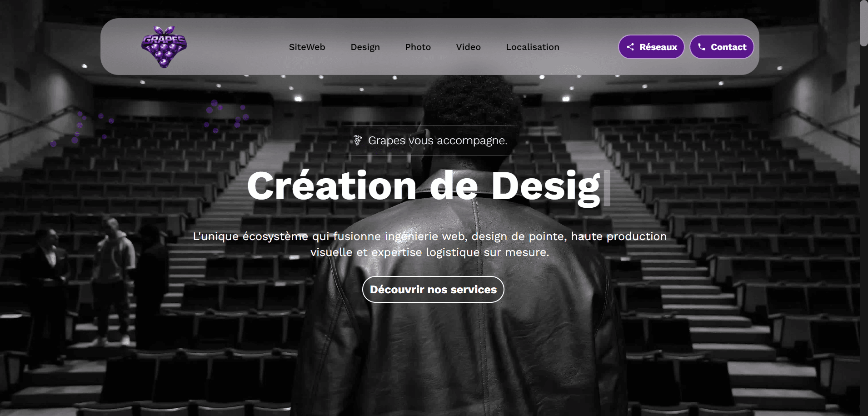Go to the Design section

(x=365, y=47)
